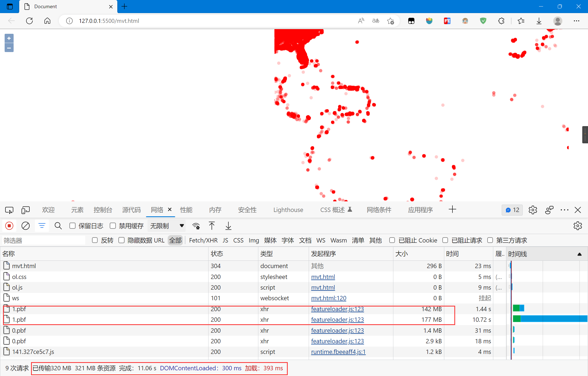Go to browser home page
The height and width of the screenshot is (376, 588).
[47, 21]
